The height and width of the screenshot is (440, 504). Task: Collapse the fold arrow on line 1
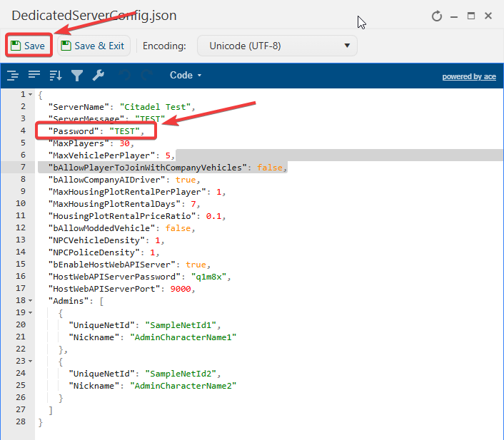click(x=30, y=95)
